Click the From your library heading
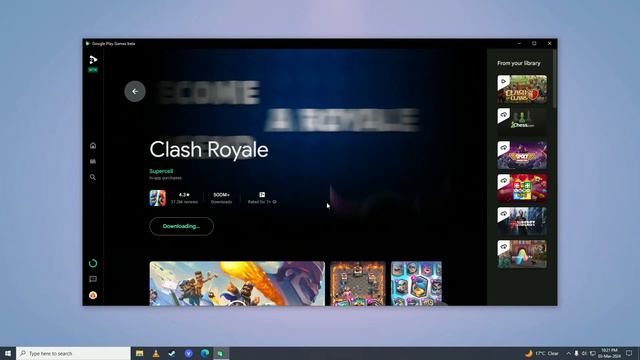This screenshot has width=640, height=360. (x=519, y=63)
